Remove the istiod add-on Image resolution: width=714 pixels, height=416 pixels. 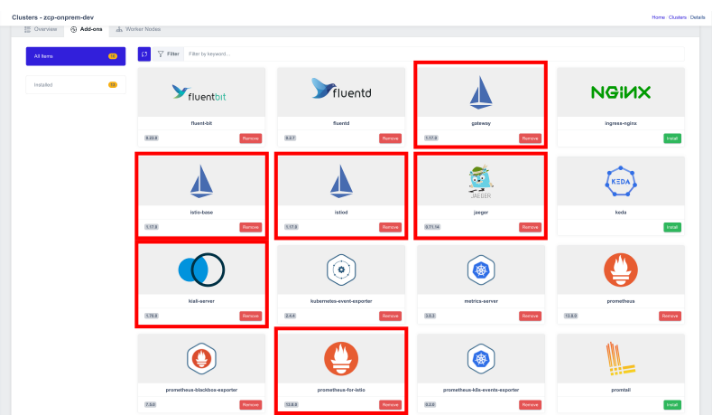390,227
